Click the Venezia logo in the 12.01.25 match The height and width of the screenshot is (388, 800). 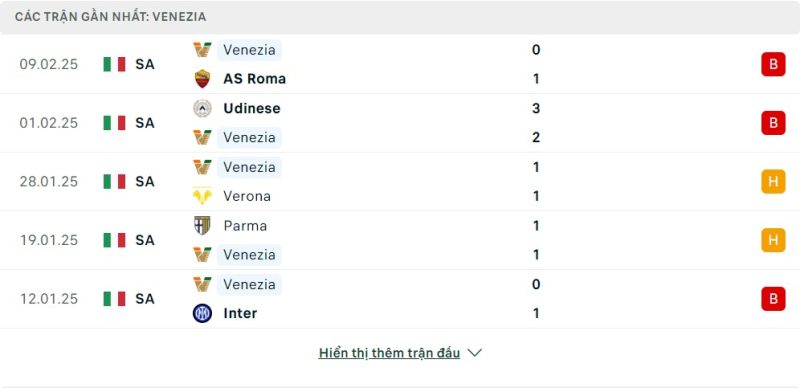(203, 284)
